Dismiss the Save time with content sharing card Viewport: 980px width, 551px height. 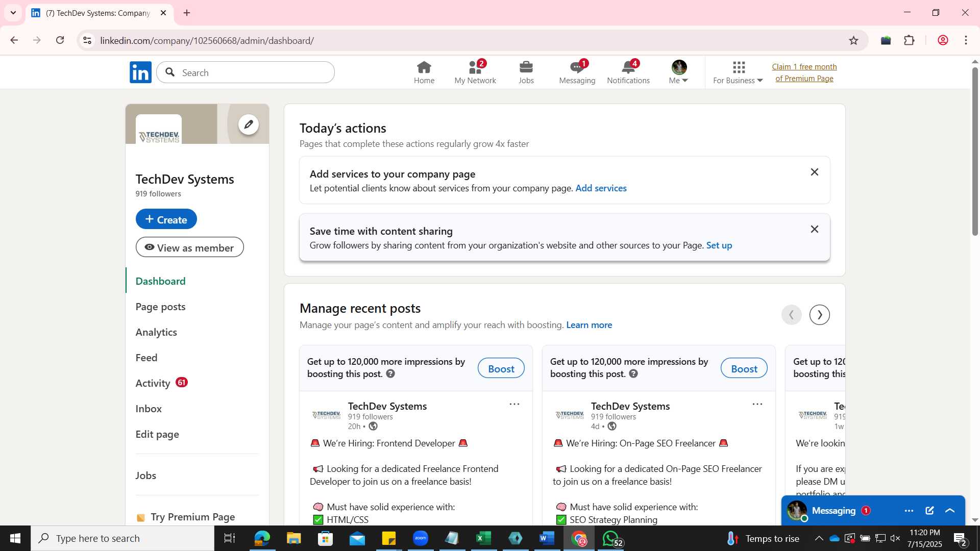click(815, 230)
